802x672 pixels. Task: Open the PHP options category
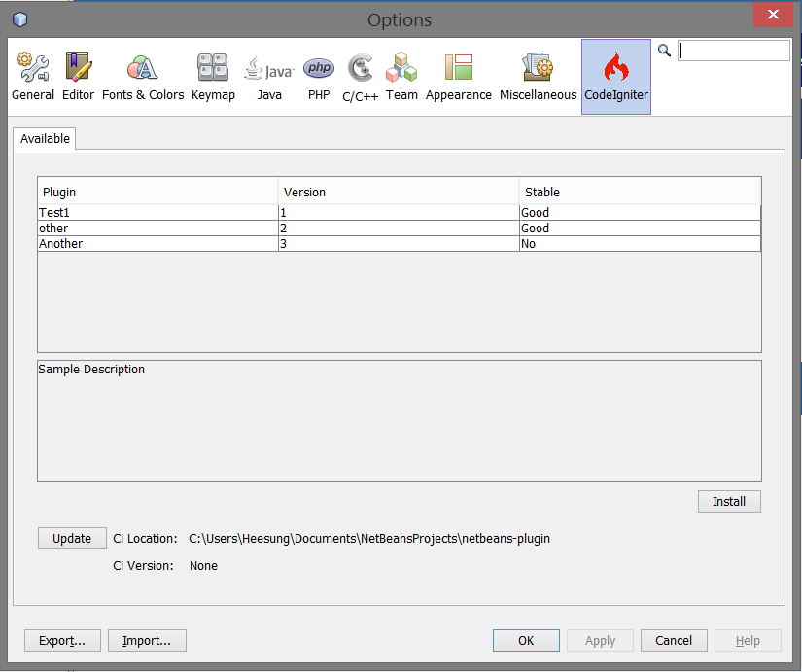tap(319, 77)
